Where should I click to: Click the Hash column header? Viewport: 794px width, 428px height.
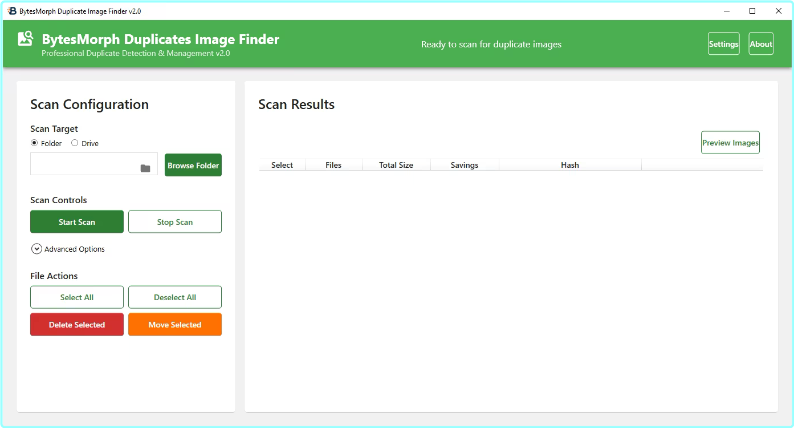(569, 165)
